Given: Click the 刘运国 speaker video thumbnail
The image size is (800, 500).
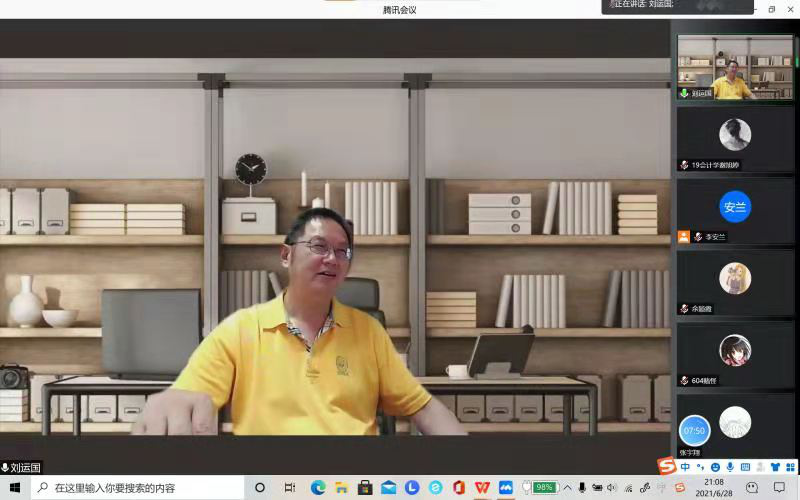Looking at the screenshot, I should tap(736, 67).
